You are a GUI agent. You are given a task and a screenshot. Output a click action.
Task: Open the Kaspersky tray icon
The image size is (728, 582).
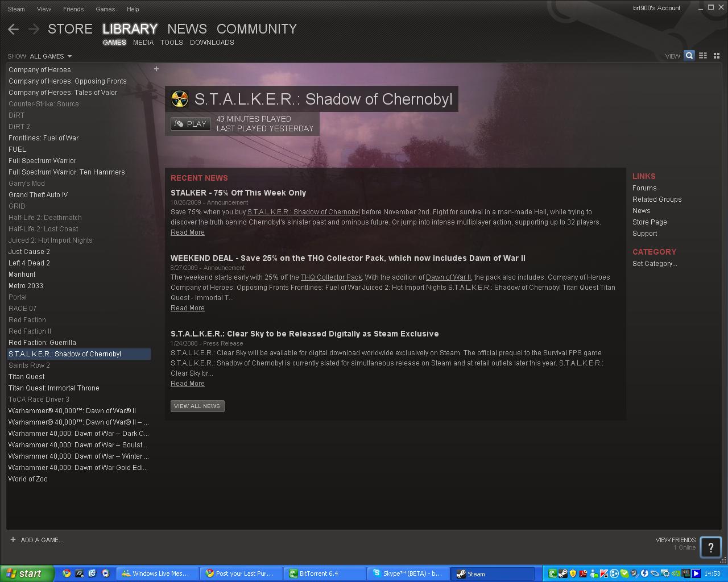click(x=603, y=573)
